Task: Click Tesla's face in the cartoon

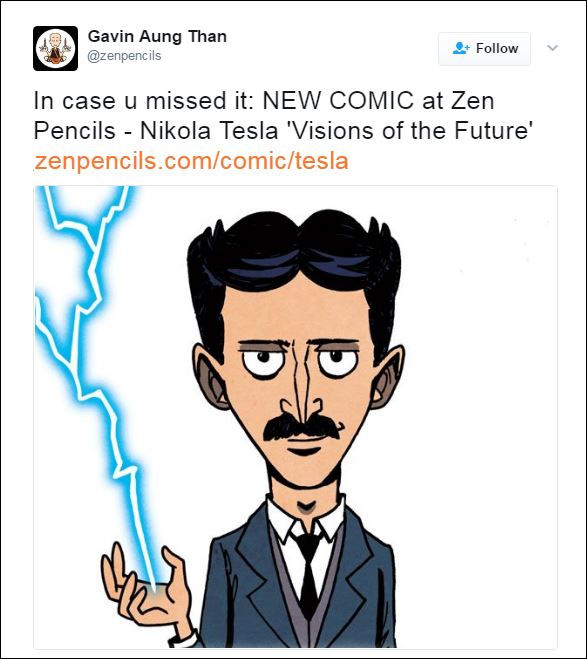Action: pyautogui.click(x=296, y=378)
